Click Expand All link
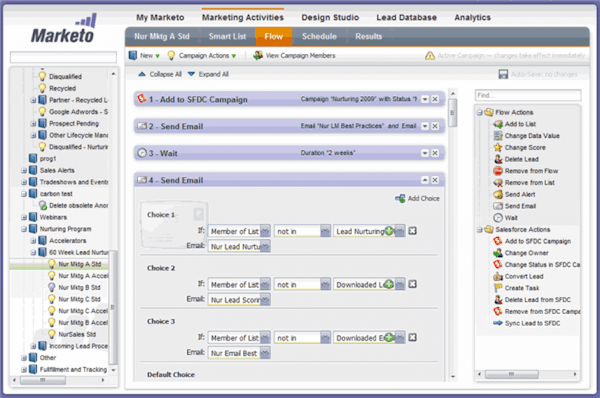 (x=208, y=74)
